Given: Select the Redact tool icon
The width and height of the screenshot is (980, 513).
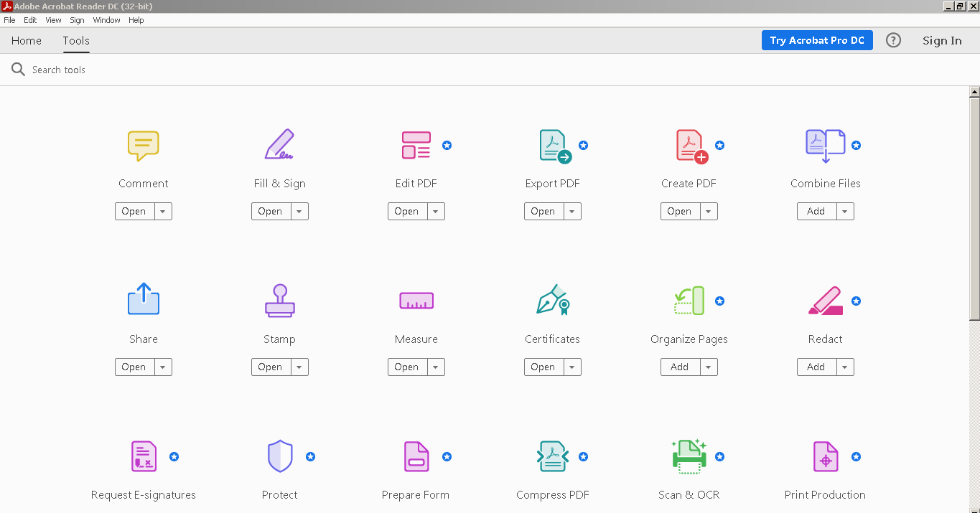Looking at the screenshot, I should 826,301.
